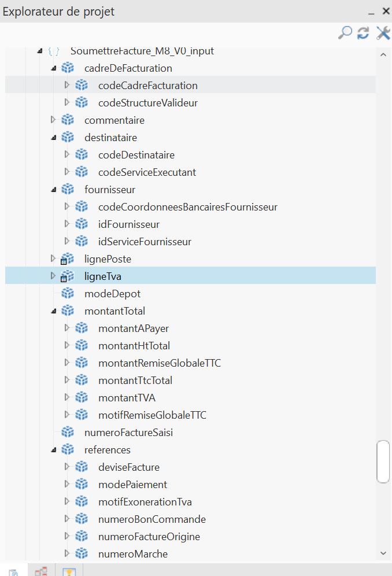The image size is (392, 576).
Task: Click the cube icon next to references
Action: 68,450
